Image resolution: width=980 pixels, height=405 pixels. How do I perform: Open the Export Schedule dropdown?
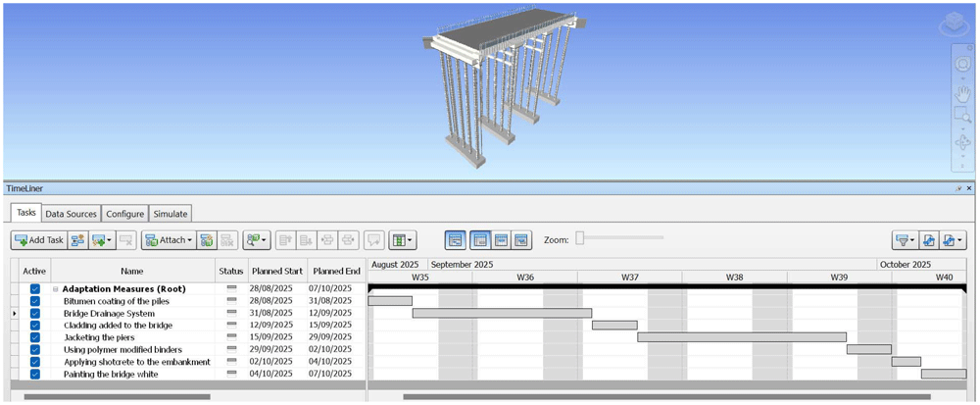[x=952, y=240]
